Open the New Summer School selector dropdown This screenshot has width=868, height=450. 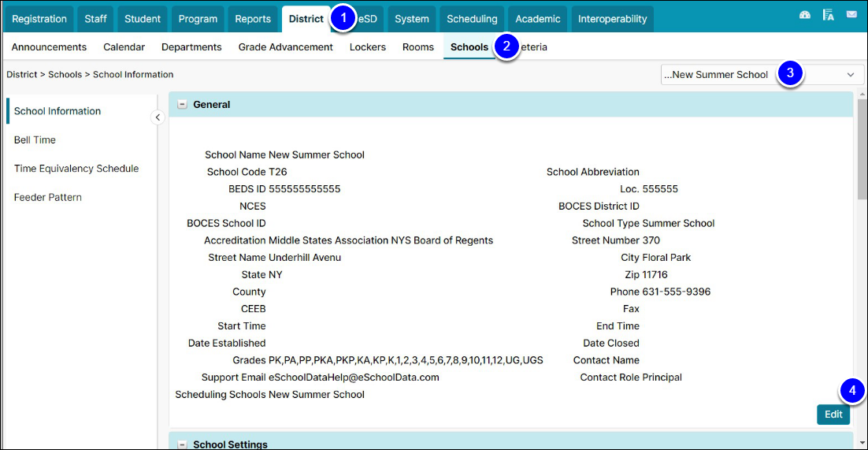tap(762, 75)
